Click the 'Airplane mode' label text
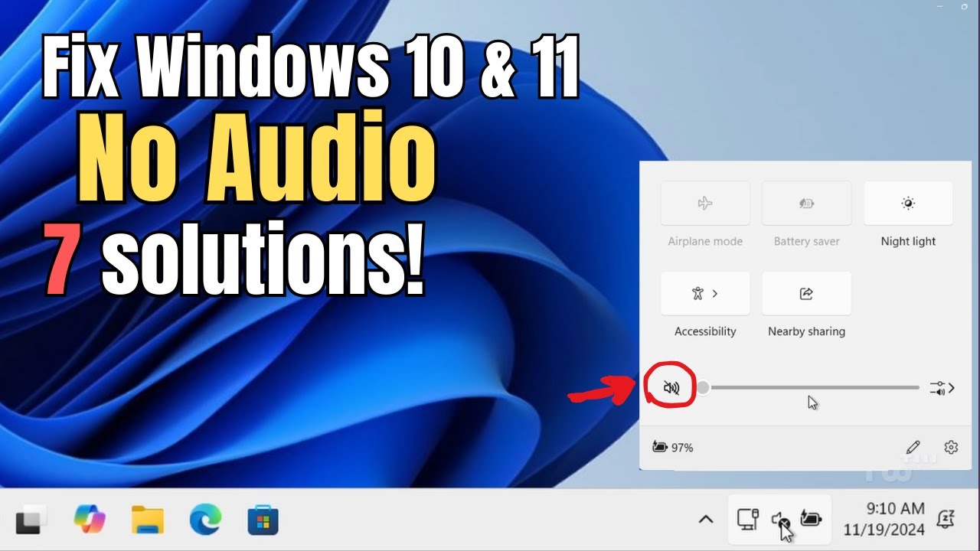Image resolution: width=980 pixels, height=551 pixels. (x=705, y=241)
